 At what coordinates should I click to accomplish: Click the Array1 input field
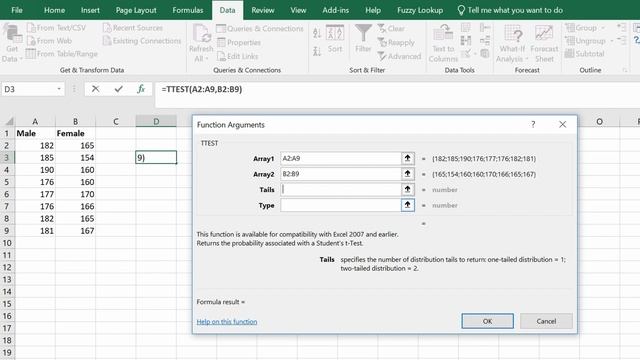pos(341,158)
